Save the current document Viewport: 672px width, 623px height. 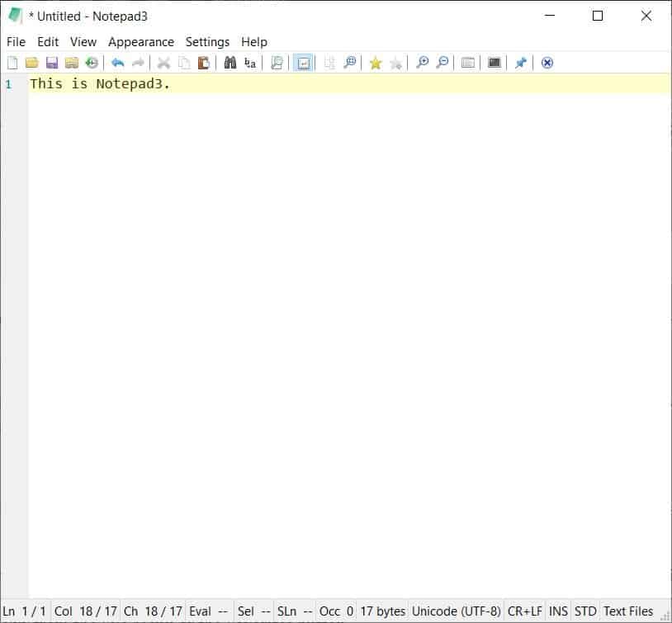(x=52, y=63)
